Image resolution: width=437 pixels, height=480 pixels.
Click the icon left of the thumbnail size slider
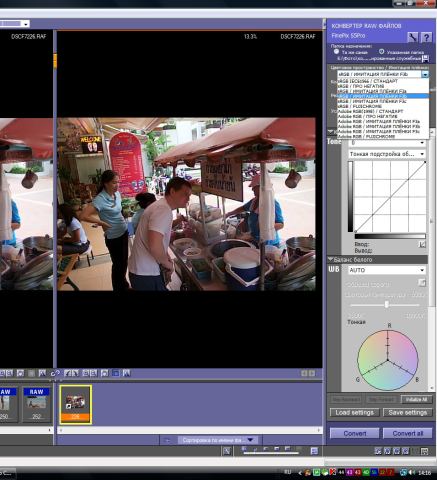(x=227, y=451)
